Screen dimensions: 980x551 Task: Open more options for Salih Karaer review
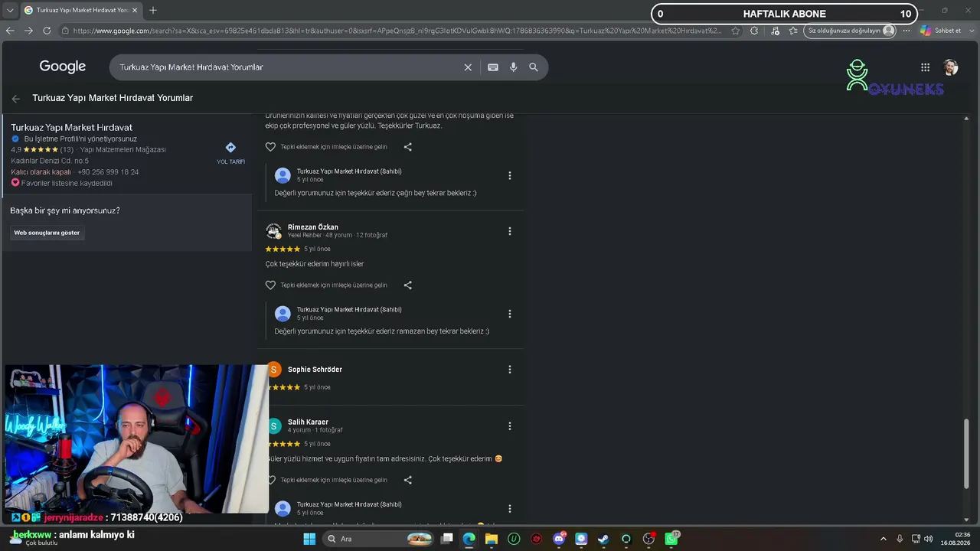[510, 426]
